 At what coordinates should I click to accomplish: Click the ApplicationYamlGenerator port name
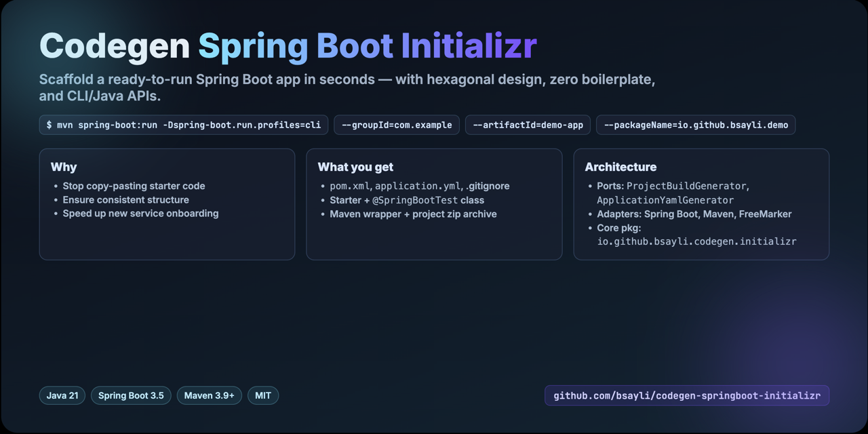[665, 200]
